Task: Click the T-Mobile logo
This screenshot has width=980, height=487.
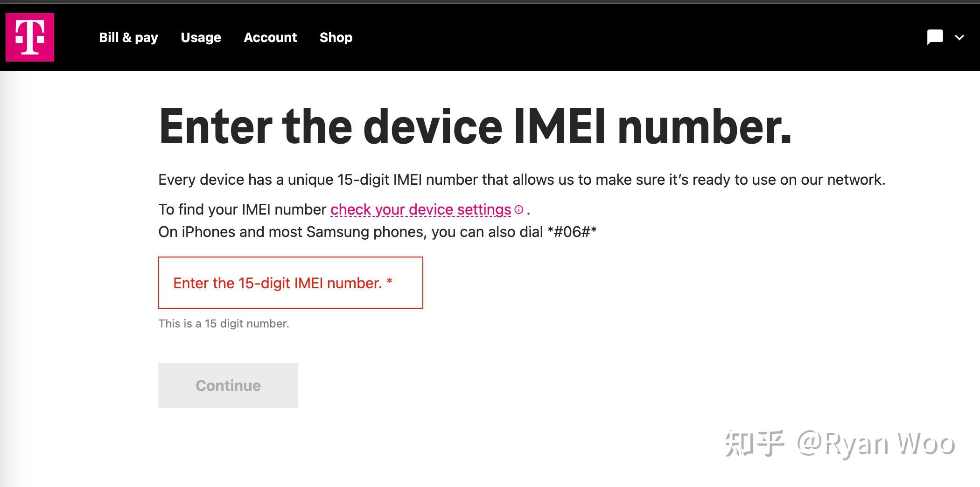Action: click(30, 37)
